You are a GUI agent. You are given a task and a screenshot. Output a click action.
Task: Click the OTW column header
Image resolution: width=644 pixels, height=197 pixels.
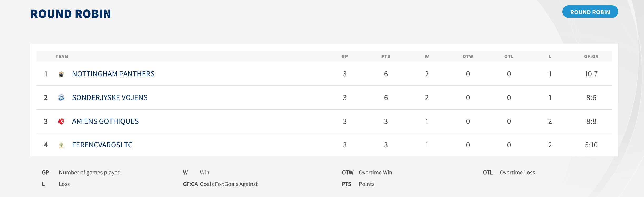(x=468, y=56)
